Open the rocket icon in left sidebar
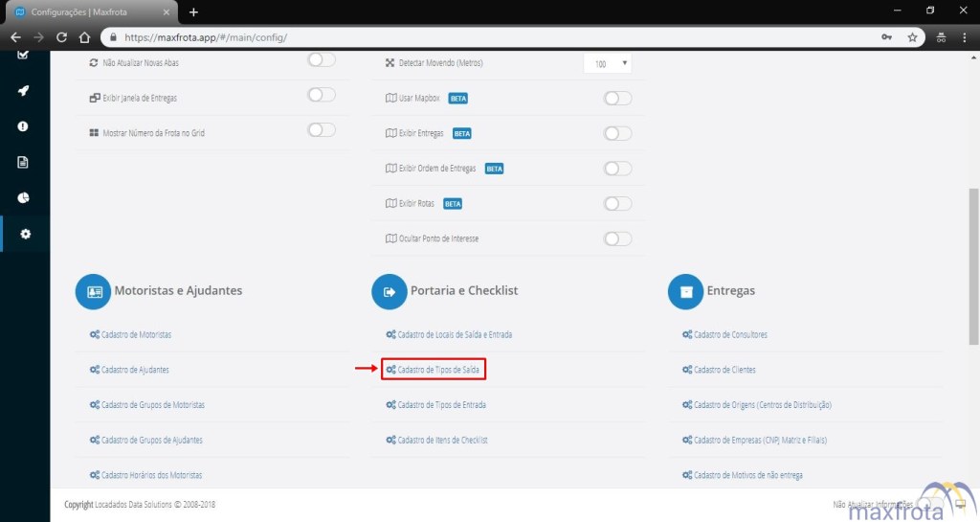980x522 pixels. click(x=23, y=91)
